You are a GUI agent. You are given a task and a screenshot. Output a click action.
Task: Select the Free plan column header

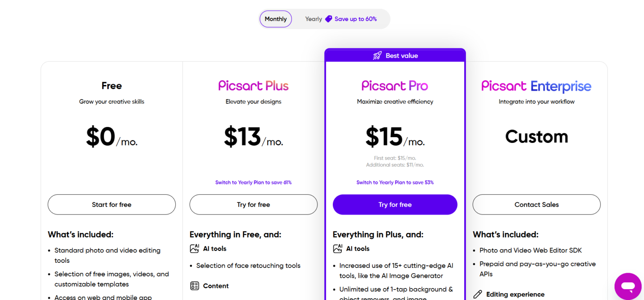pyautogui.click(x=112, y=85)
